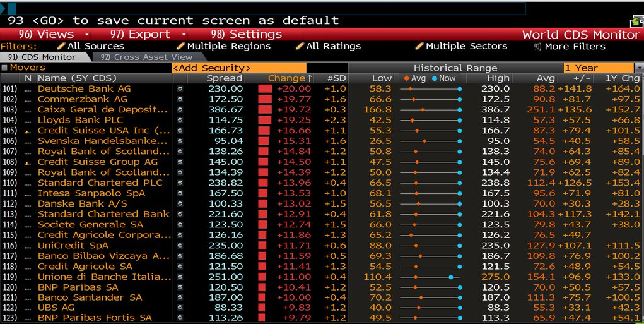644x324 pixels.
Task: Click round icon beside Societe Generale SA
Action: pyautogui.click(x=180, y=224)
